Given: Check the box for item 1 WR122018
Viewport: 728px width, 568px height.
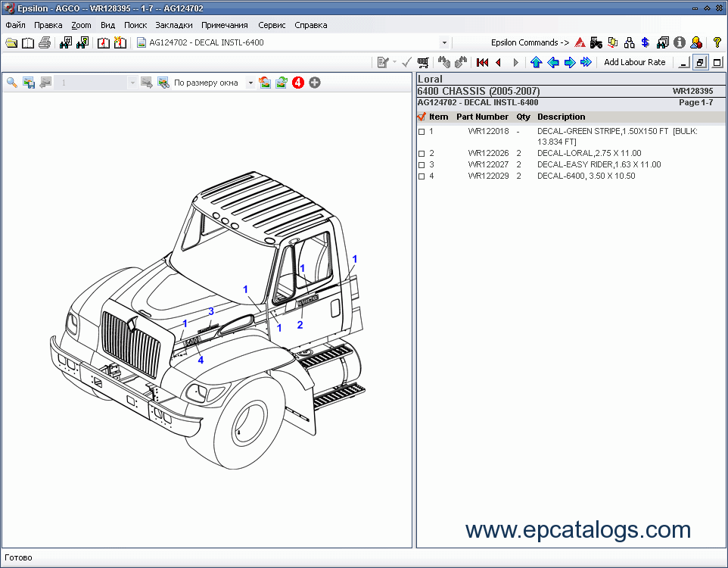Looking at the screenshot, I should point(422,132).
